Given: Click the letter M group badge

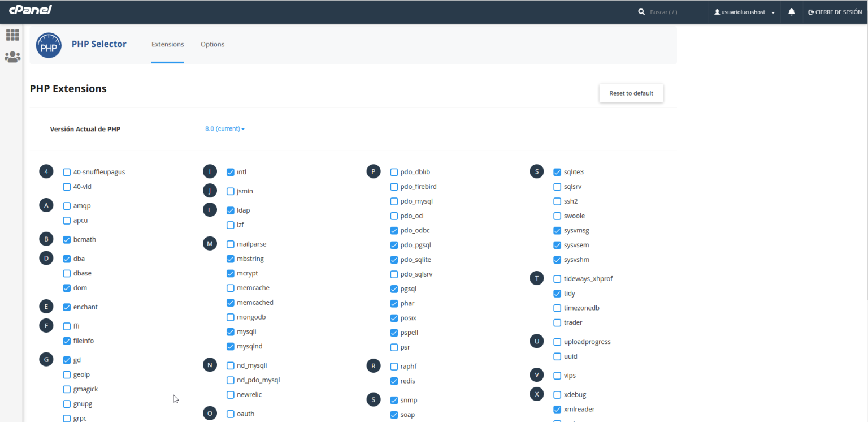Looking at the screenshot, I should click(x=210, y=244).
